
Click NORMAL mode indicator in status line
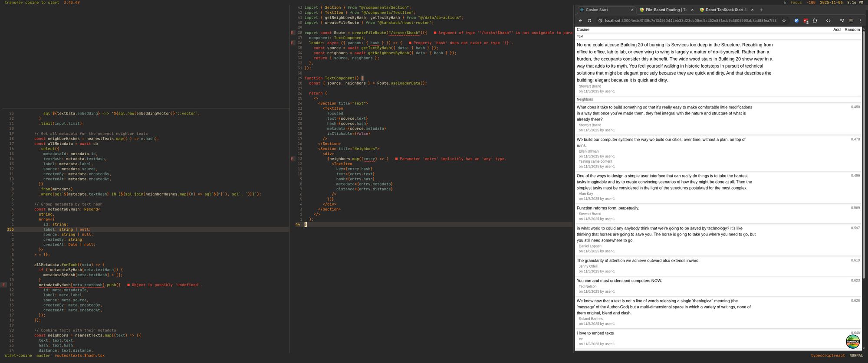856,356
